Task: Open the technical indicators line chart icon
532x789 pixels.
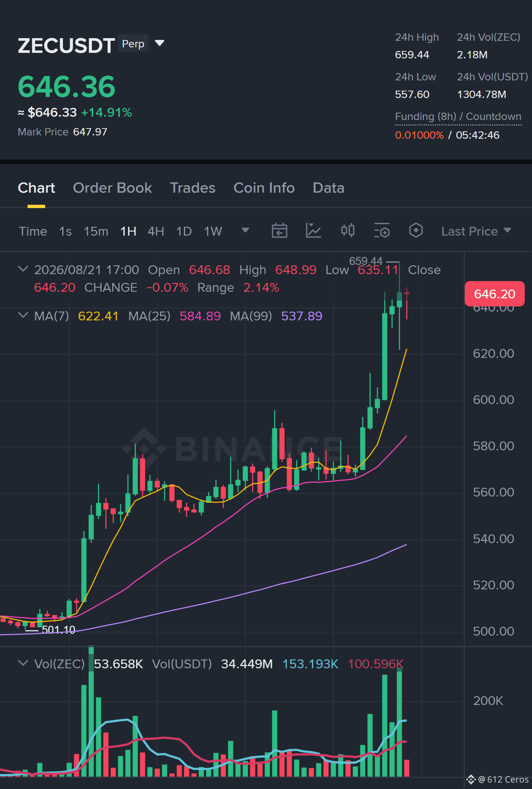Action: point(314,231)
